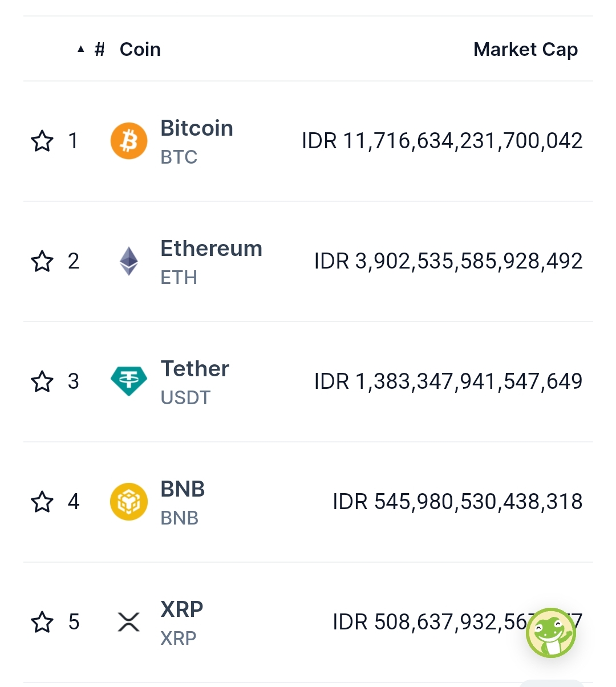This screenshot has width=616, height=687.
Task: Click the Tether green logo icon
Action: 128,381
